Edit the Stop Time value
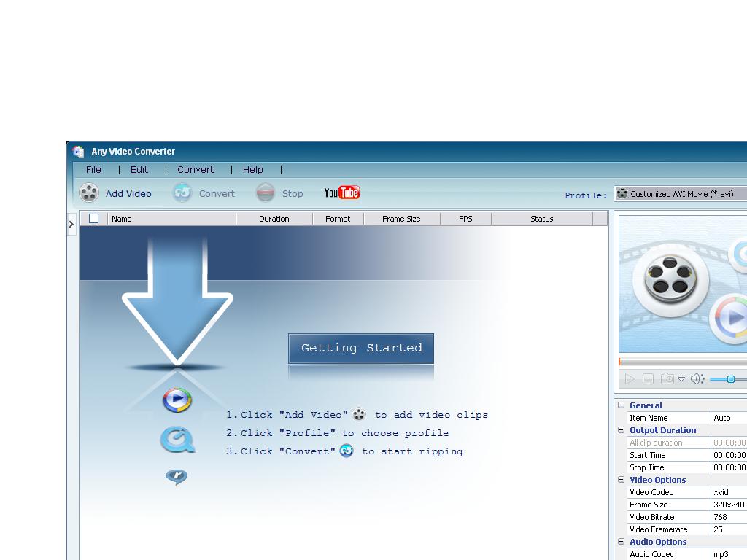The height and width of the screenshot is (560, 747). [729, 467]
